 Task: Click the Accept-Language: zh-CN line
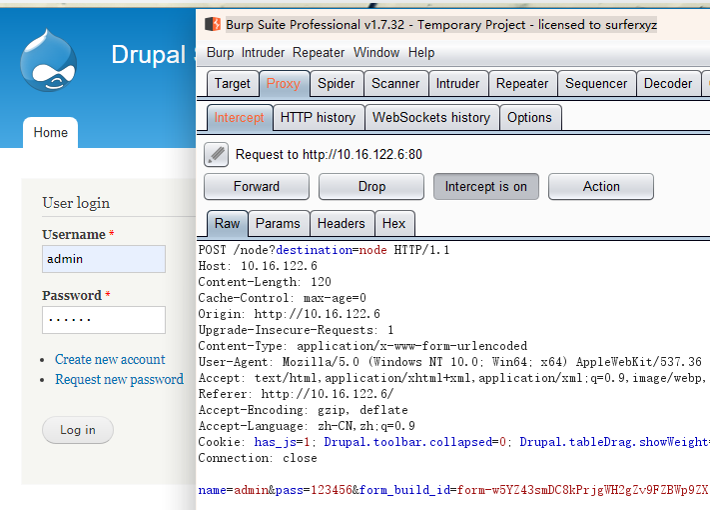click(307, 426)
